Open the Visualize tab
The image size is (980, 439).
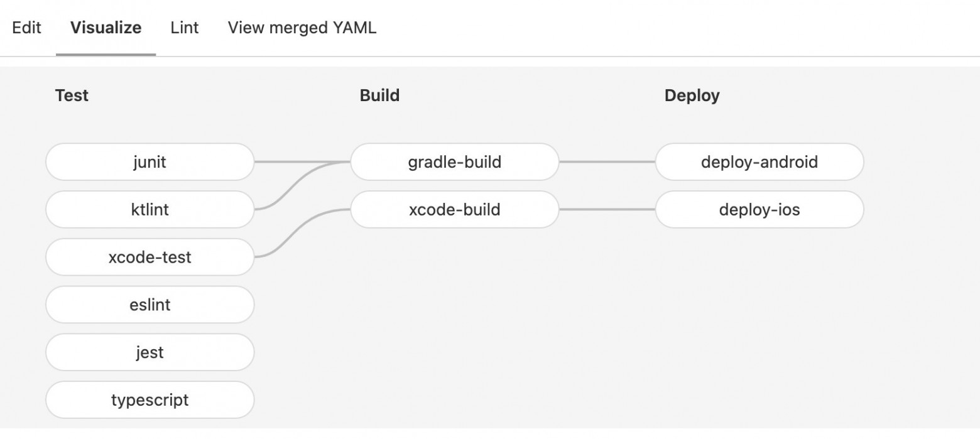106,28
